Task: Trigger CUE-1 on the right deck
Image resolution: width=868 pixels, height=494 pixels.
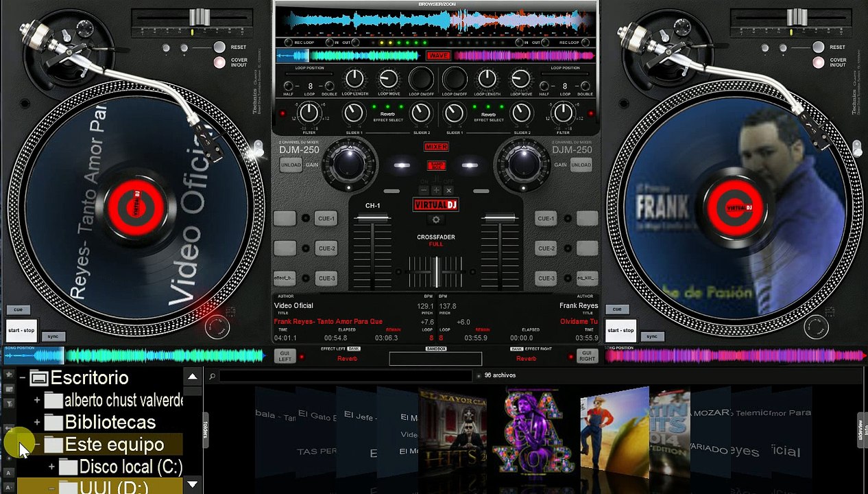Action: coord(546,218)
